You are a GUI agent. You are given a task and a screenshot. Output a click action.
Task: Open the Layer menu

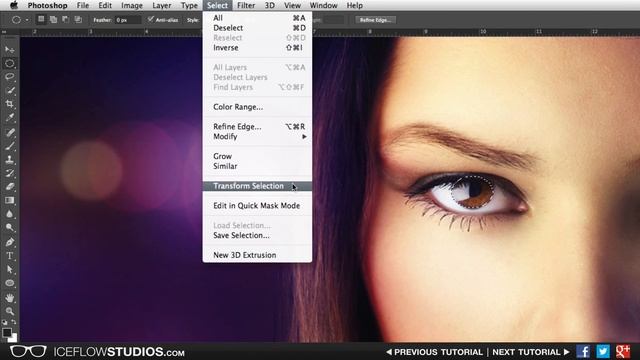(x=162, y=5)
